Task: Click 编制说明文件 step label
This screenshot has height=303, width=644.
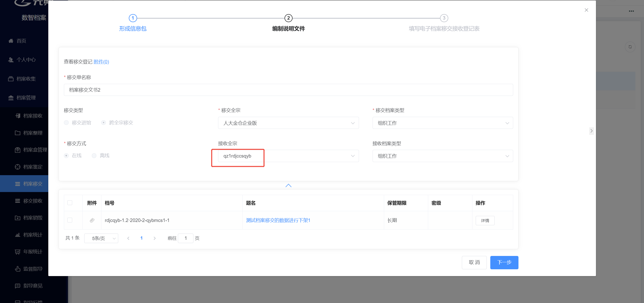Action: [289, 29]
